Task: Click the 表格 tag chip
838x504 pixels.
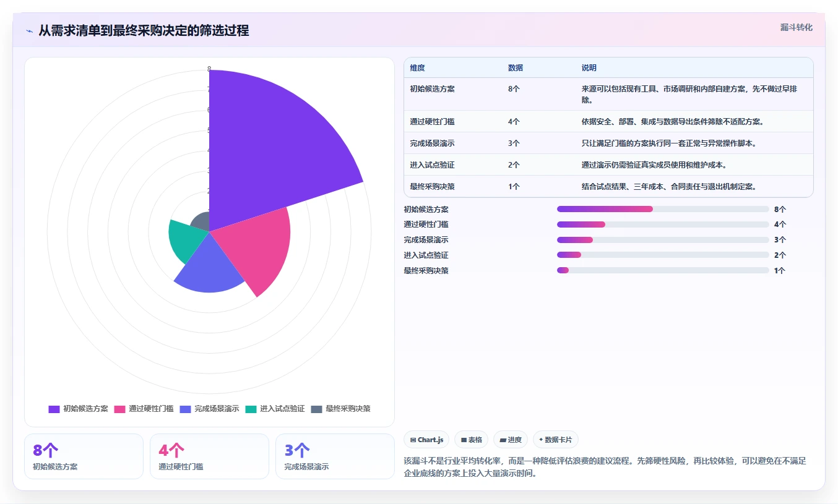Action: tap(471, 440)
